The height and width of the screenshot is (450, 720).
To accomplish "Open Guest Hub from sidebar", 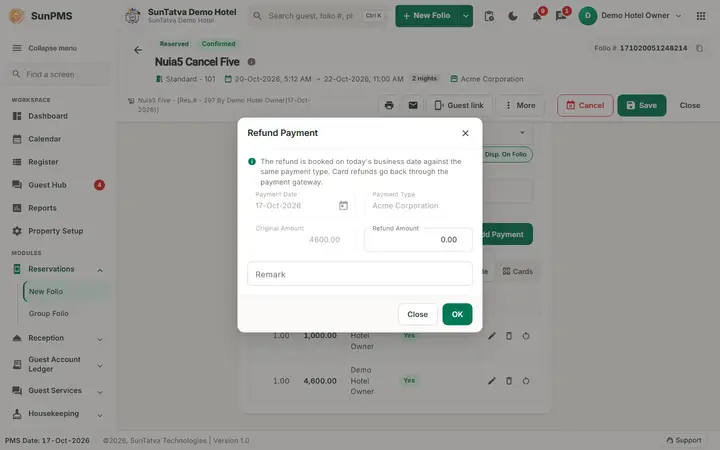I will (47, 185).
